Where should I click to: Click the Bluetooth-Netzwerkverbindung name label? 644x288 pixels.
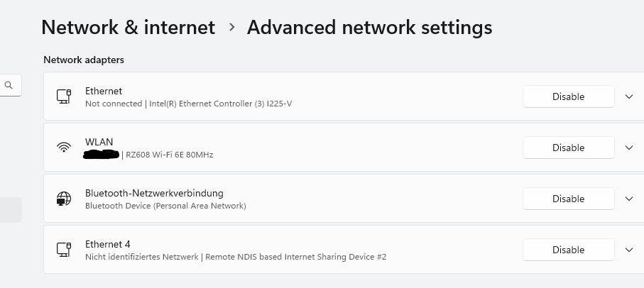(x=154, y=193)
